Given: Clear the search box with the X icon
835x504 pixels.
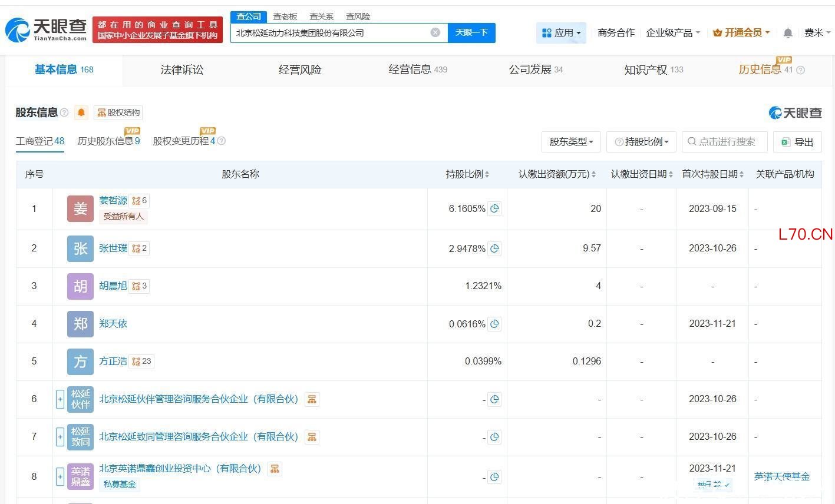Looking at the screenshot, I should click(435, 32).
